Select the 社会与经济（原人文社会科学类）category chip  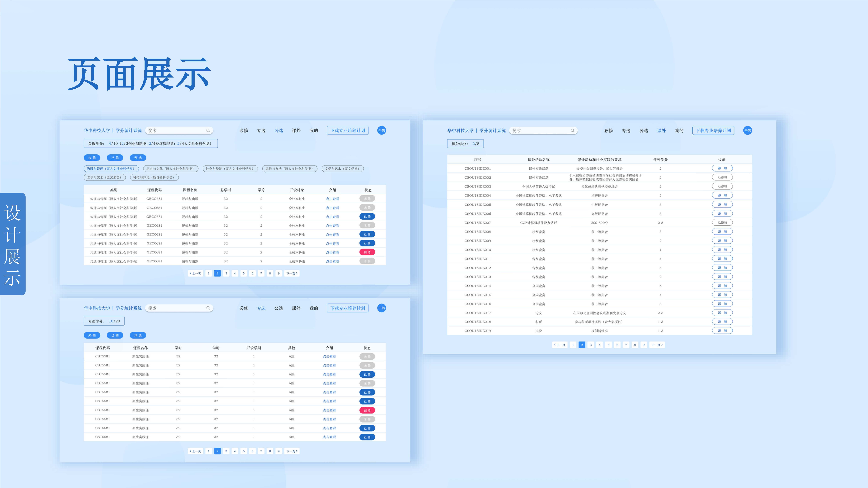pyautogui.click(x=230, y=169)
